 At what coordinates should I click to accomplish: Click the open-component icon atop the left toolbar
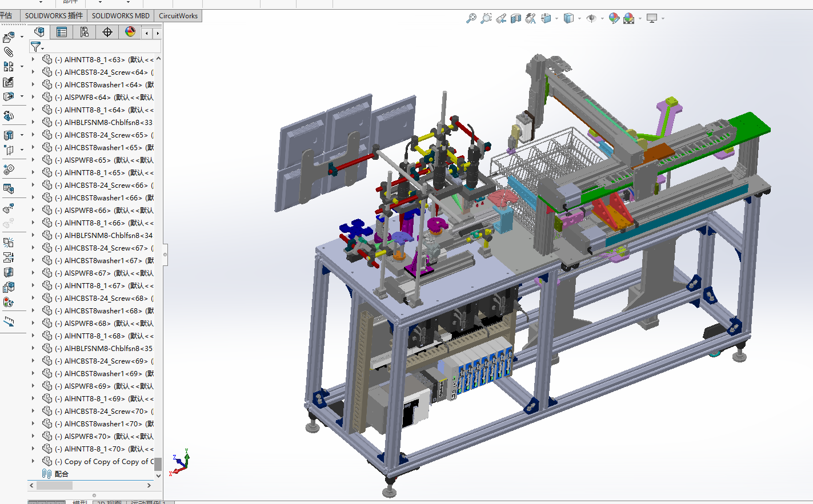tap(9, 38)
